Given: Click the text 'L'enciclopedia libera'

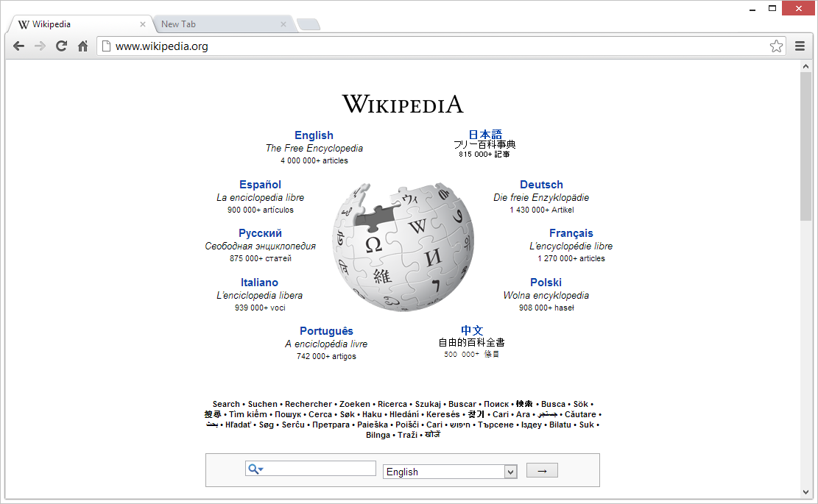Looking at the screenshot, I should click(259, 296).
